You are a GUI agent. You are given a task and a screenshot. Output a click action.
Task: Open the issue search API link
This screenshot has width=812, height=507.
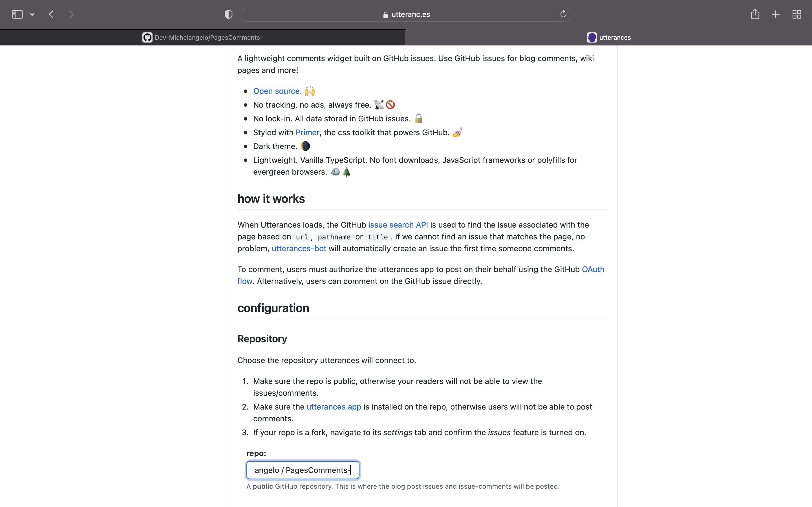pos(398,225)
